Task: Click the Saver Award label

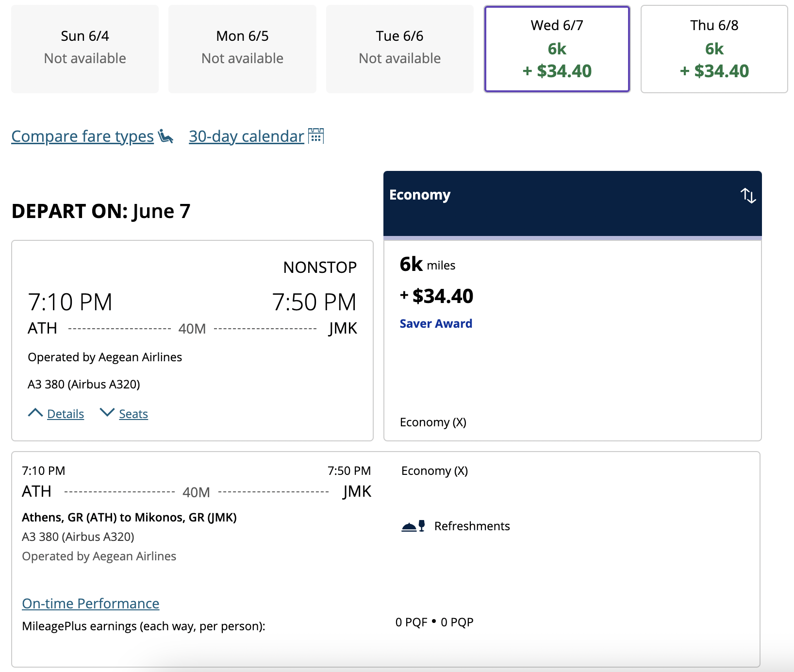Action: [435, 323]
